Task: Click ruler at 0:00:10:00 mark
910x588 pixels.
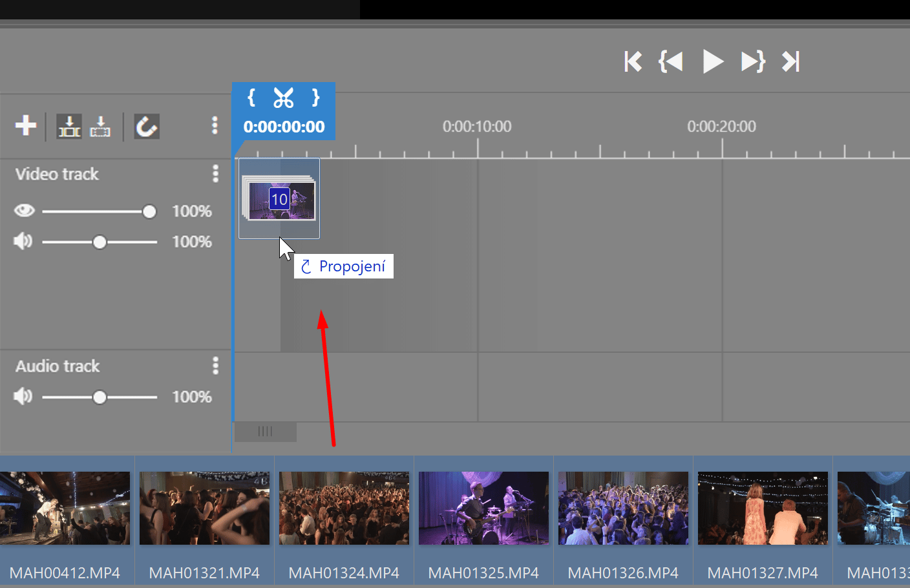Action: pos(477,127)
